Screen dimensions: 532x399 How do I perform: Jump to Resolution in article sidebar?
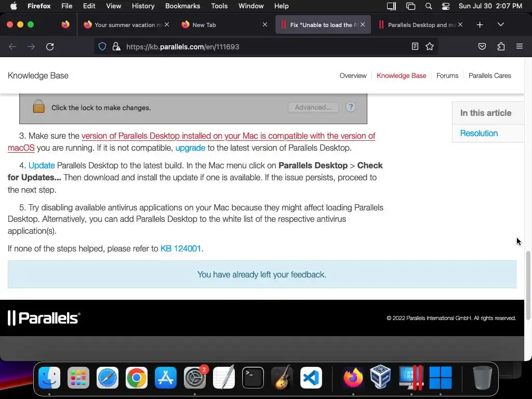point(478,134)
